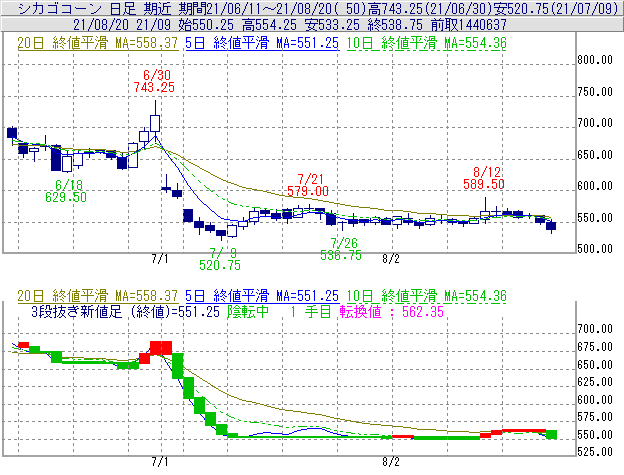Image resolution: width=624 pixels, height=475 pixels.
Task: Click the 8/2 date label under lower chart
Action: point(391,462)
